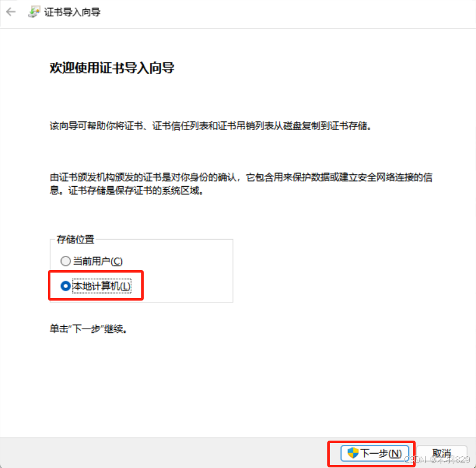Screen dimensions: 476x468
Task: Click the paragraph about 证书信任列表 and 证书吊销列表
Action: (211, 126)
